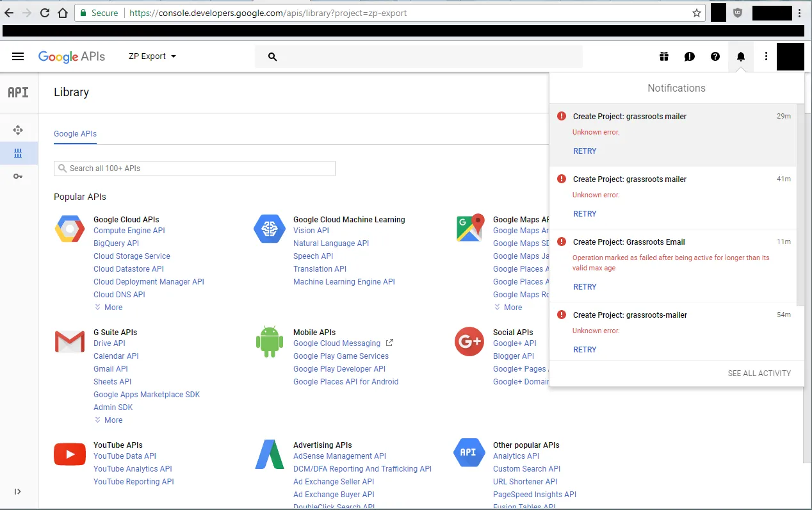This screenshot has width=812, height=510.
Task: Open Dashboard icon in left sidebar
Action: click(x=18, y=130)
